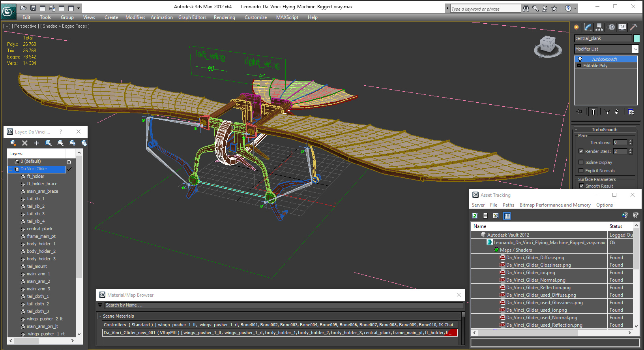Click the star Favorites icon

pyautogui.click(x=554, y=8)
